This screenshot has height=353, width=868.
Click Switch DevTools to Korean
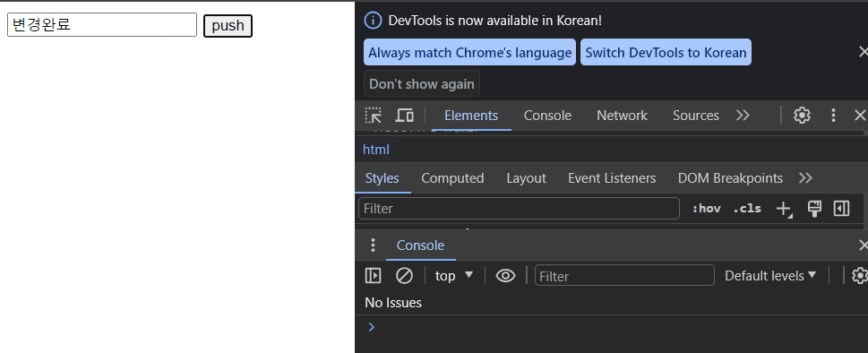(x=666, y=53)
